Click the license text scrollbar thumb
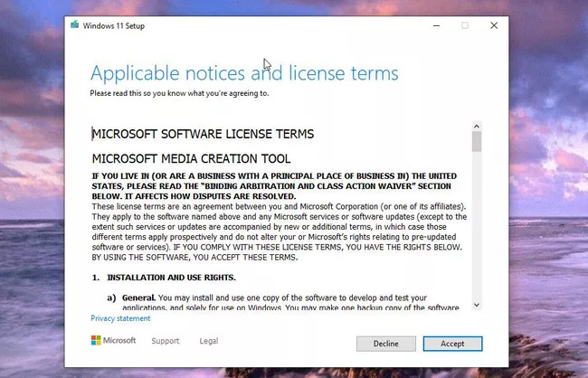 tap(477, 141)
